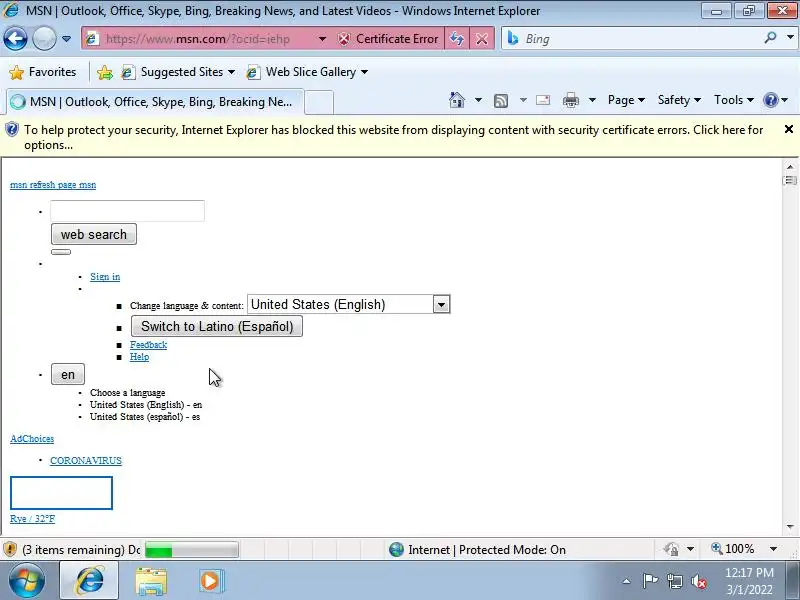Click the Action Center flag tray icon
800x600 pixels.
pos(650,581)
